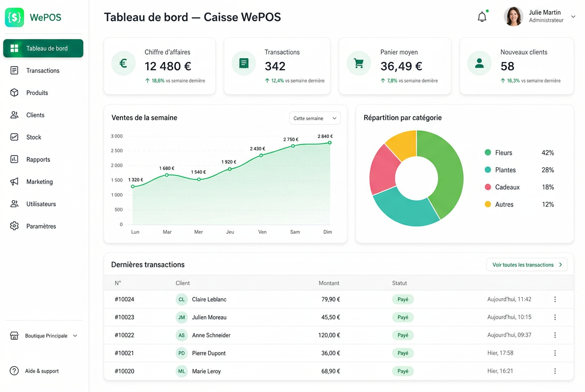585x392 pixels.
Task: Click the shopping cart Panier moyen icon
Action: click(x=359, y=63)
